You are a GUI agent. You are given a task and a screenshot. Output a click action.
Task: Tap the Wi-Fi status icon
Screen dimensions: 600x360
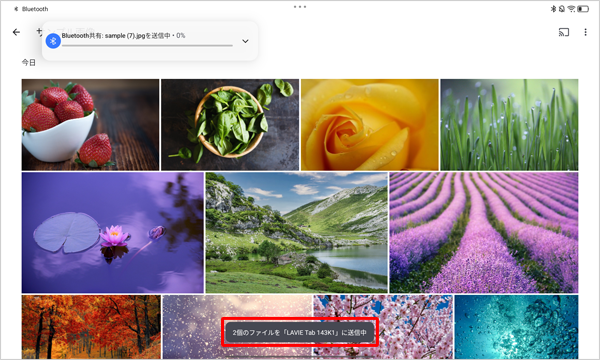[x=571, y=9]
